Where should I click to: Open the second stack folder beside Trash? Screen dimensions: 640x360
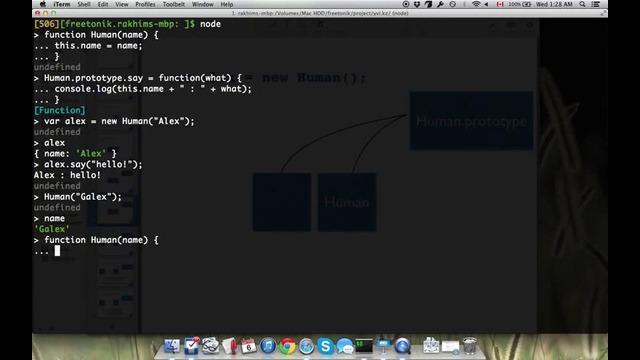[x=450, y=347]
